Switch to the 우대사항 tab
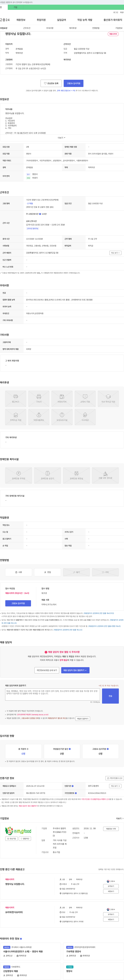124x980 pixels. click(50, 28)
